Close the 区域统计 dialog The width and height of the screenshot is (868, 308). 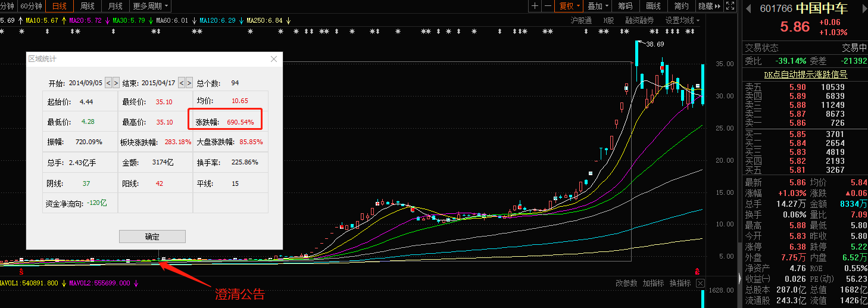pos(274,59)
